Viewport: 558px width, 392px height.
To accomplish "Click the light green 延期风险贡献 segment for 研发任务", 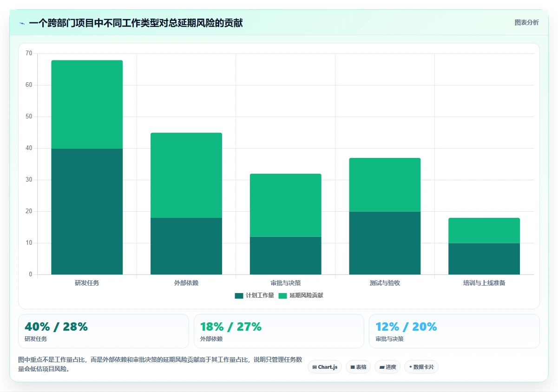I will point(87,104).
